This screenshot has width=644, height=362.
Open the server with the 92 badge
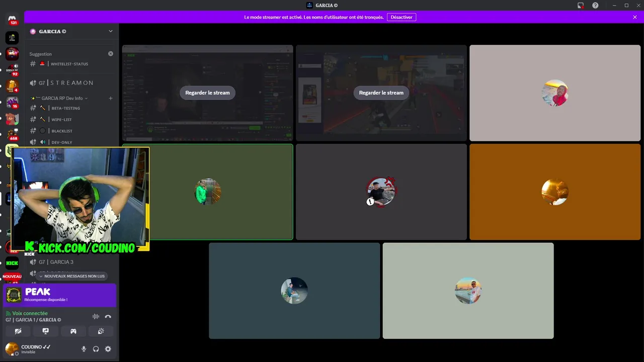(x=12, y=69)
